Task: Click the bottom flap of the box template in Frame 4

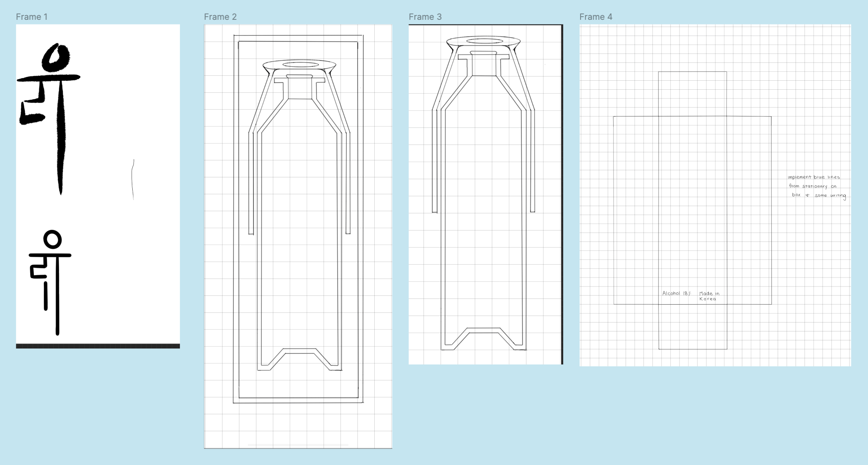Action: pos(693,327)
